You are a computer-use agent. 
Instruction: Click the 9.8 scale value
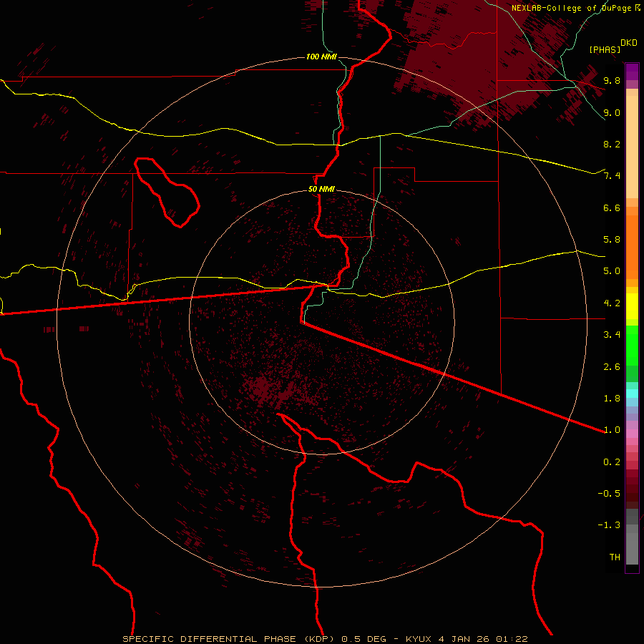[x=612, y=80]
